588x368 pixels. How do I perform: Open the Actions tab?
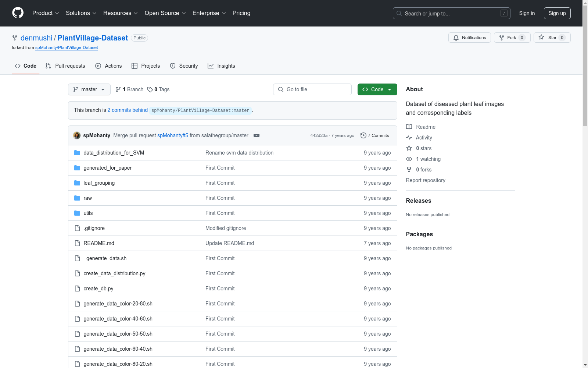pos(108,66)
